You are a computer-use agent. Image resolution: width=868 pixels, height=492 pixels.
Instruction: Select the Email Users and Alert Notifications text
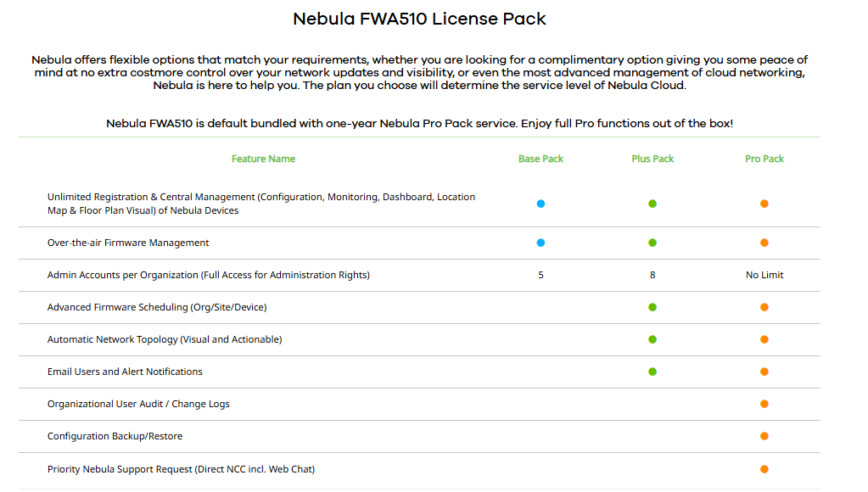[125, 372]
